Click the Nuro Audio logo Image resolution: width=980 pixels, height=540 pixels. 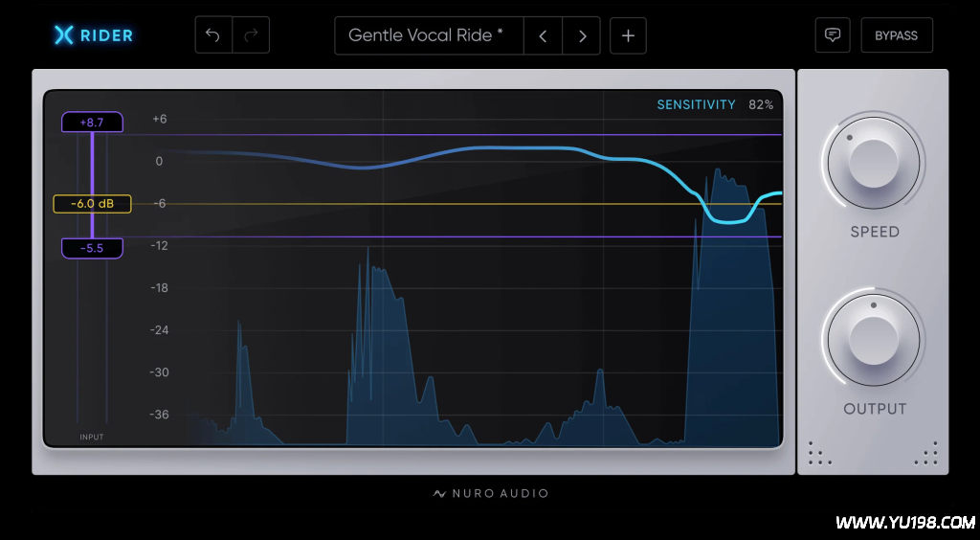tap(491, 494)
